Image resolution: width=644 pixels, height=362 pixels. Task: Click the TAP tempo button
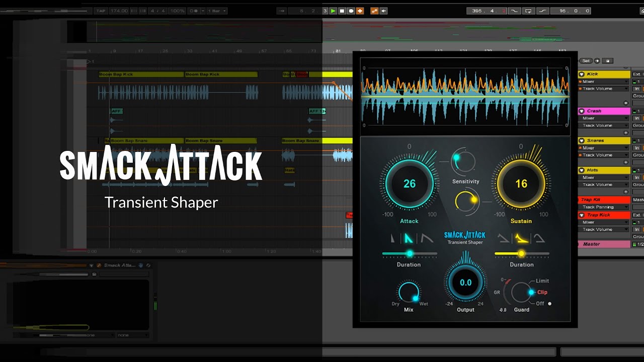coord(101,11)
